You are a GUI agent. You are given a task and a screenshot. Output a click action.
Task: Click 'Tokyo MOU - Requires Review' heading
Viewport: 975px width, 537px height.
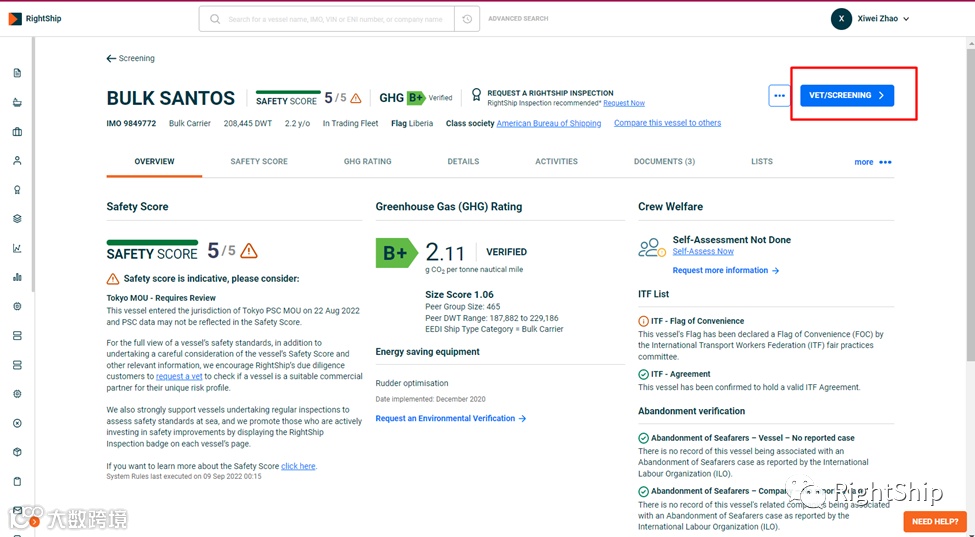[x=161, y=298]
